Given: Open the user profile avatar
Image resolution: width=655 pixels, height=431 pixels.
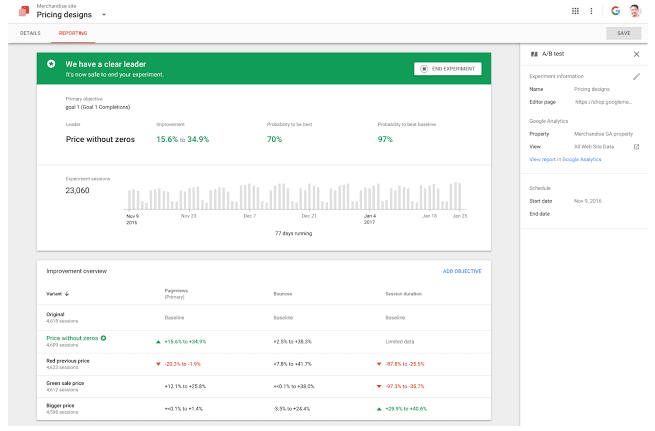Looking at the screenshot, I should coord(636,11).
